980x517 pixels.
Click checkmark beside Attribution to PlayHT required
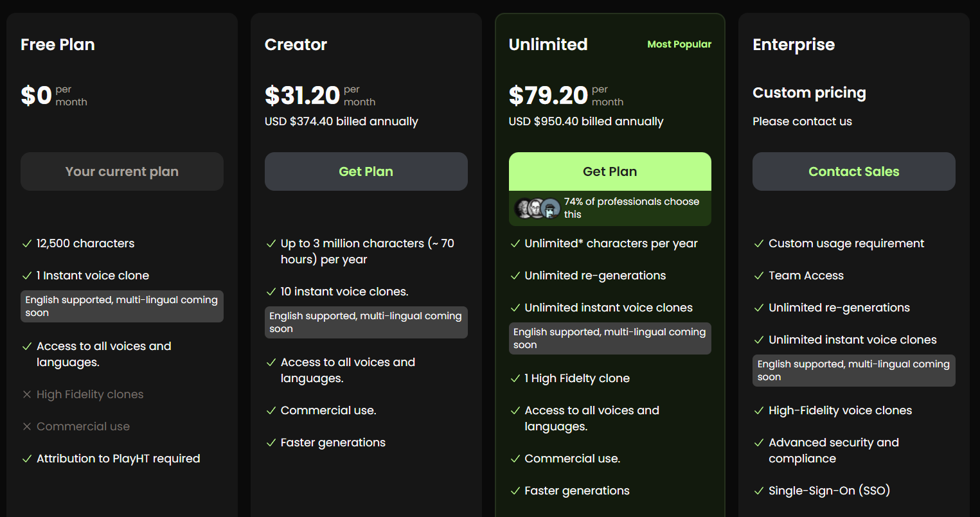pos(27,459)
